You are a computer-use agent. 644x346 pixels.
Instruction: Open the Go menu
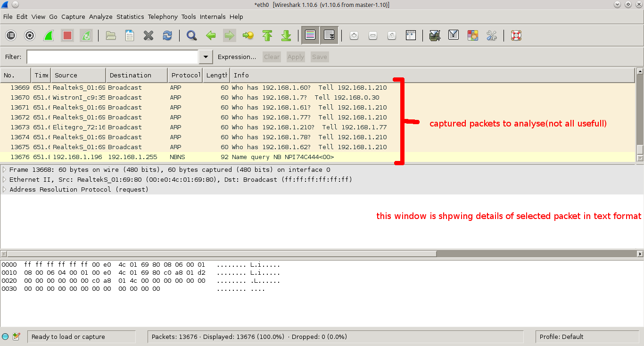point(53,17)
